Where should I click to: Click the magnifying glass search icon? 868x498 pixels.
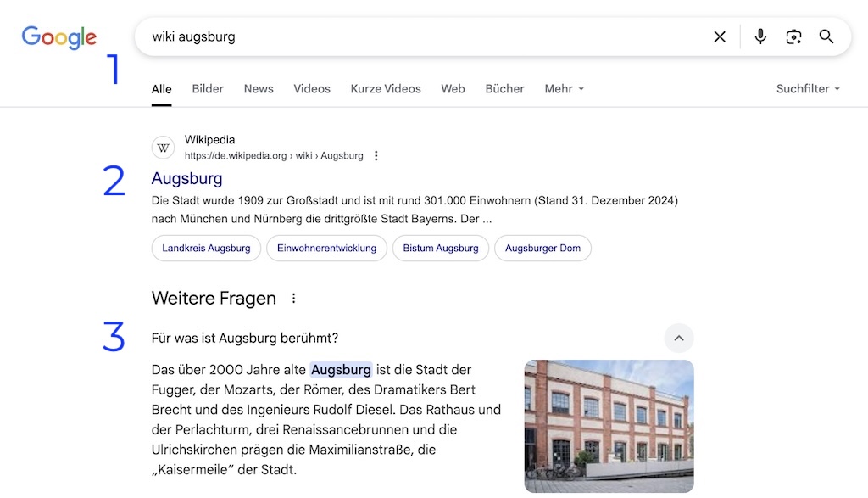[x=826, y=36]
